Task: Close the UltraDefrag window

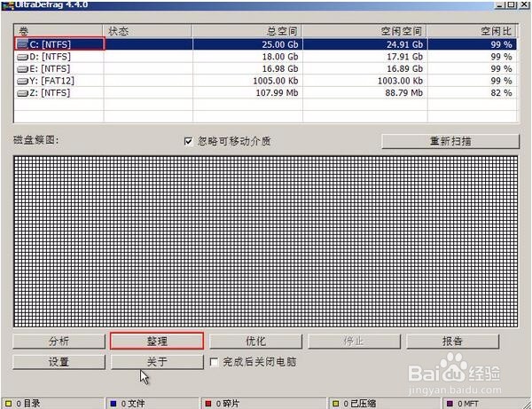Action: (525, 4)
